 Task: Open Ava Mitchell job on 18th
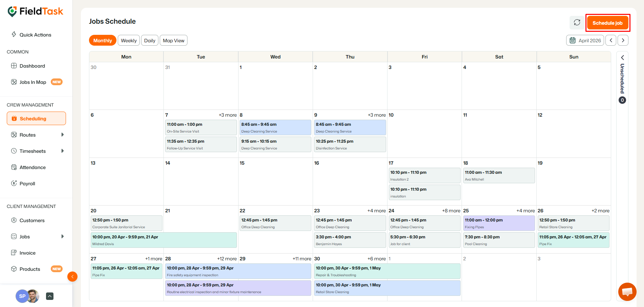pos(499,175)
